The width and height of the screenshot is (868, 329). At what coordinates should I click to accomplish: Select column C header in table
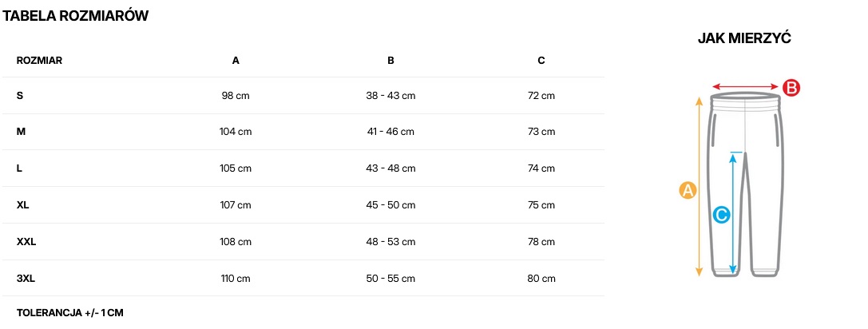tap(541, 61)
